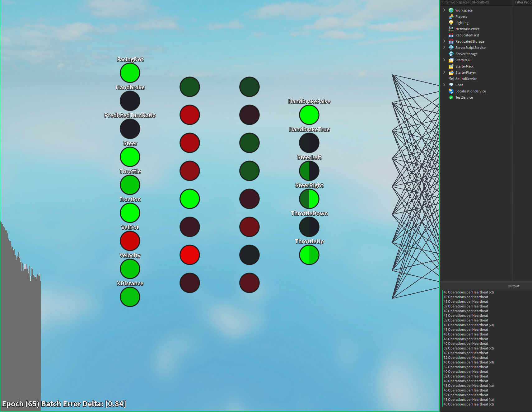Screen dimensions: 532x412
Task: Click the VelDot red input neuron
Action: coord(130,241)
